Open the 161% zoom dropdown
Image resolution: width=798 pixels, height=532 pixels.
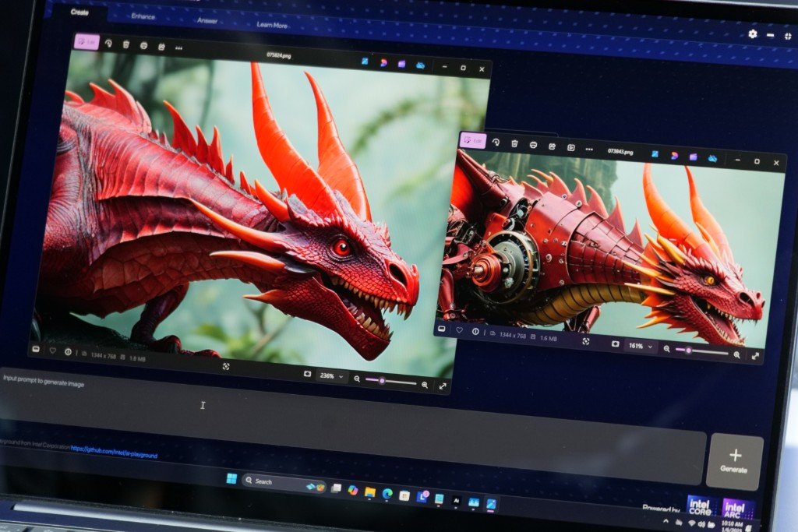pyautogui.click(x=639, y=346)
